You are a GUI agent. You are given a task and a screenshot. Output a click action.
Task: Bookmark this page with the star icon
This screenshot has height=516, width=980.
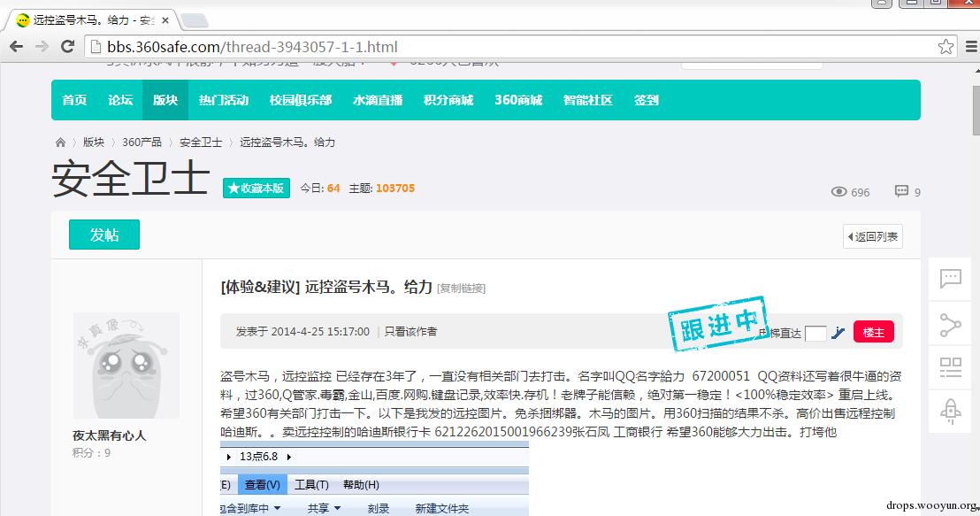[x=946, y=46]
